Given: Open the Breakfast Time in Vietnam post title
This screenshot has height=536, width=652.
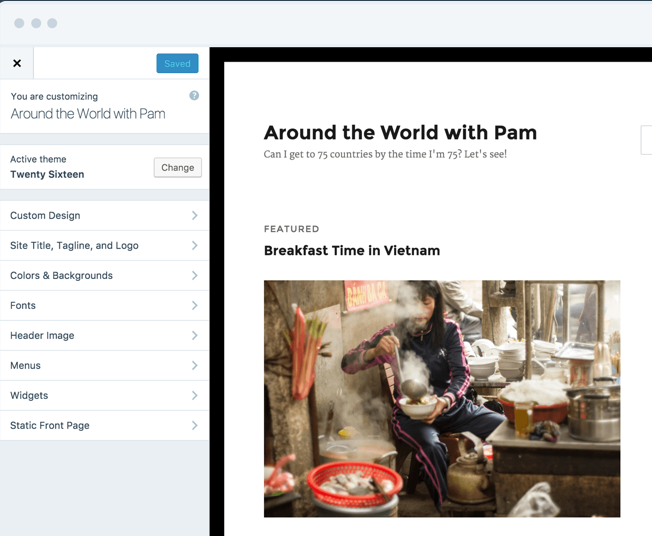Looking at the screenshot, I should pyautogui.click(x=351, y=250).
